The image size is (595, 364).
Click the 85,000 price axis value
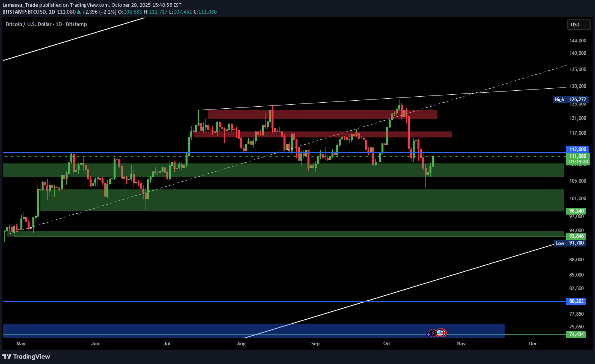coord(577,275)
